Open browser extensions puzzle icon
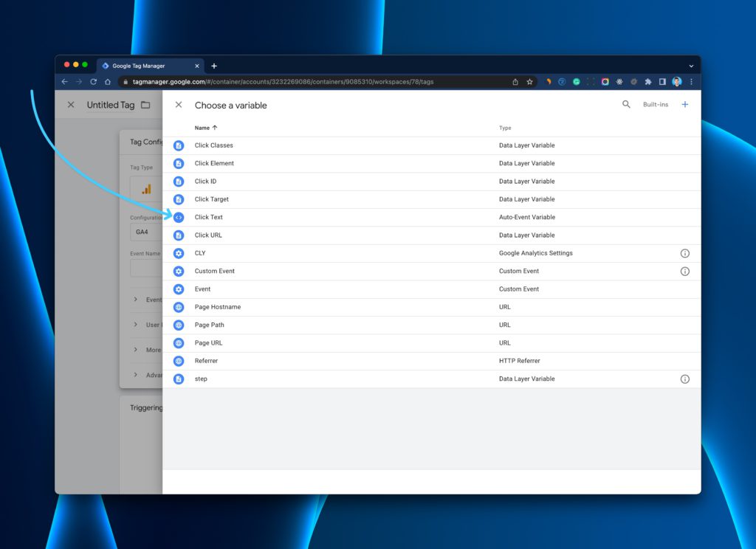 pos(648,81)
